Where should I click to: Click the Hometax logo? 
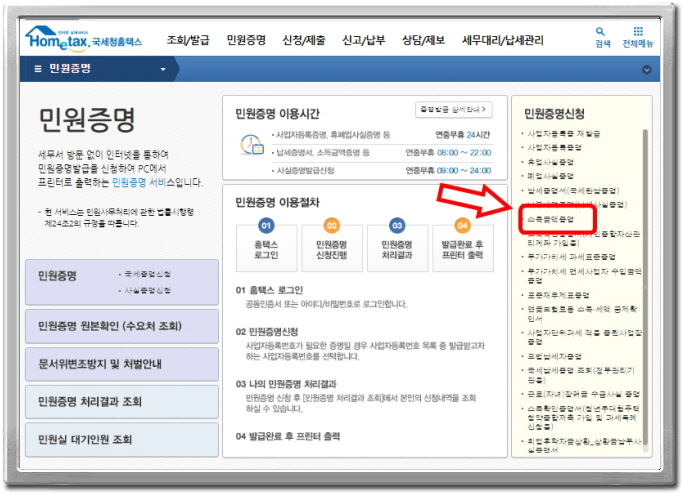point(84,38)
